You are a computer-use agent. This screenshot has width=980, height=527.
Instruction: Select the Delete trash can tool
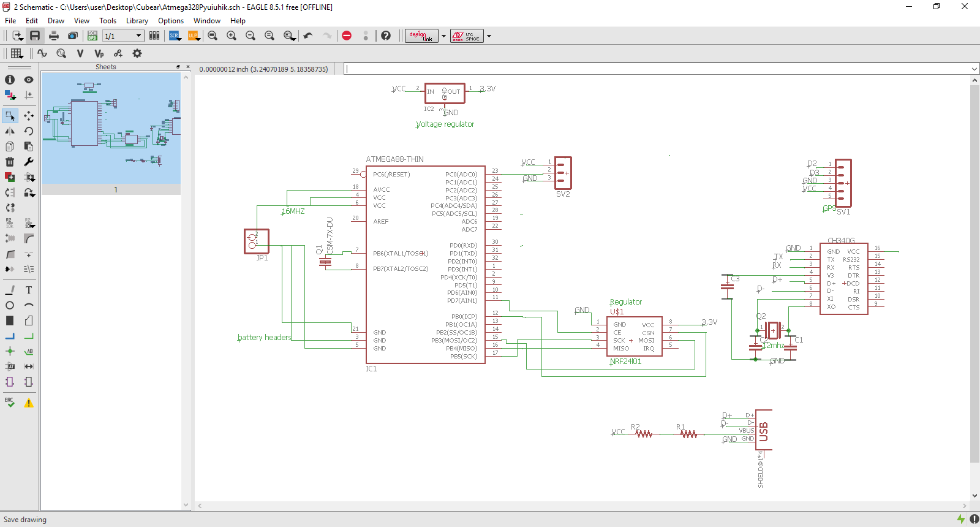pos(10,162)
